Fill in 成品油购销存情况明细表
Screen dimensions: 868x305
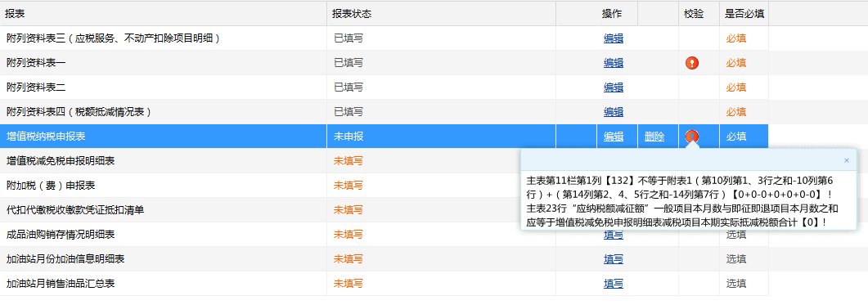coord(614,235)
